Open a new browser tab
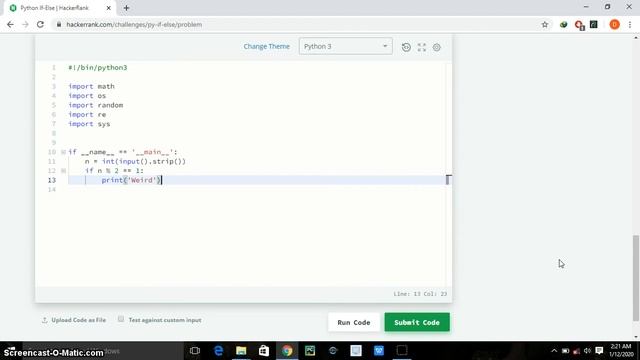This screenshot has height=360, width=640. pyautogui.click(x=126, y=8)
